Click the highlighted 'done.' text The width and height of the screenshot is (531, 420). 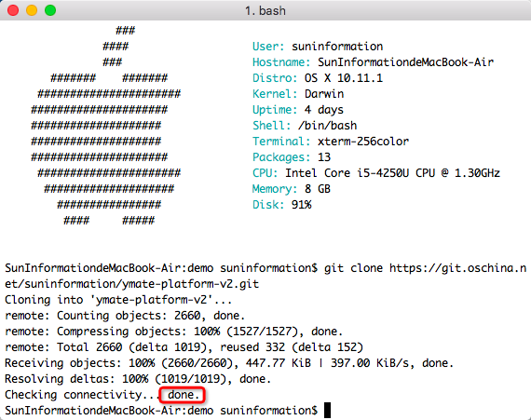182,395
